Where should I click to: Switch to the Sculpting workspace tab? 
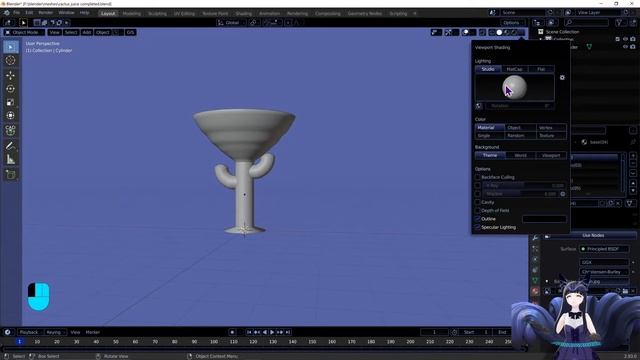[157, 13]
